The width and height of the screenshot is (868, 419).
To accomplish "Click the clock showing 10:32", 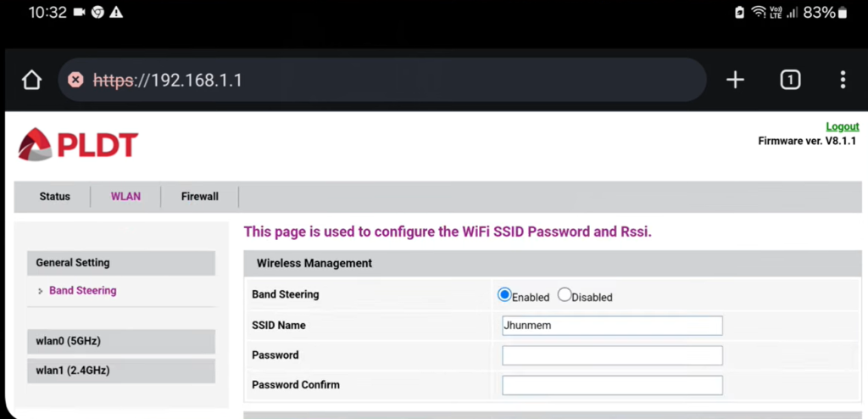I will pyautogui.click(x=47, y=13).
